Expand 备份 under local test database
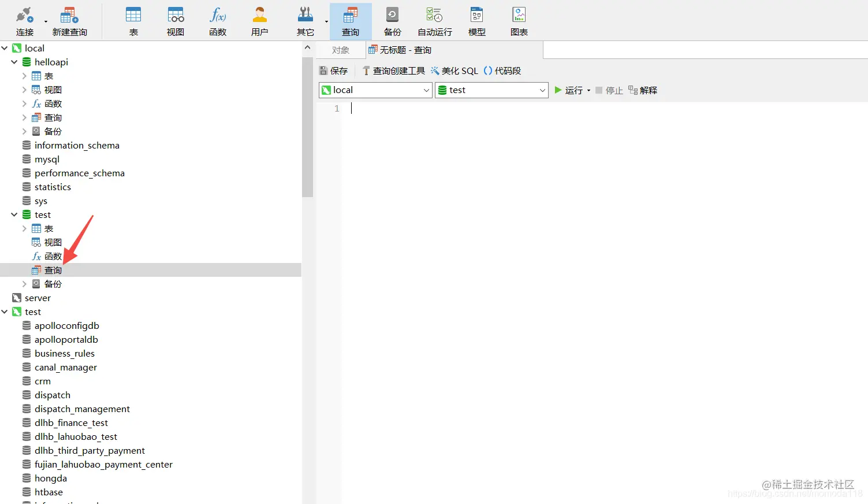This screenshot has height=504, width=868. pyautogui.click(x=24, y=284)
